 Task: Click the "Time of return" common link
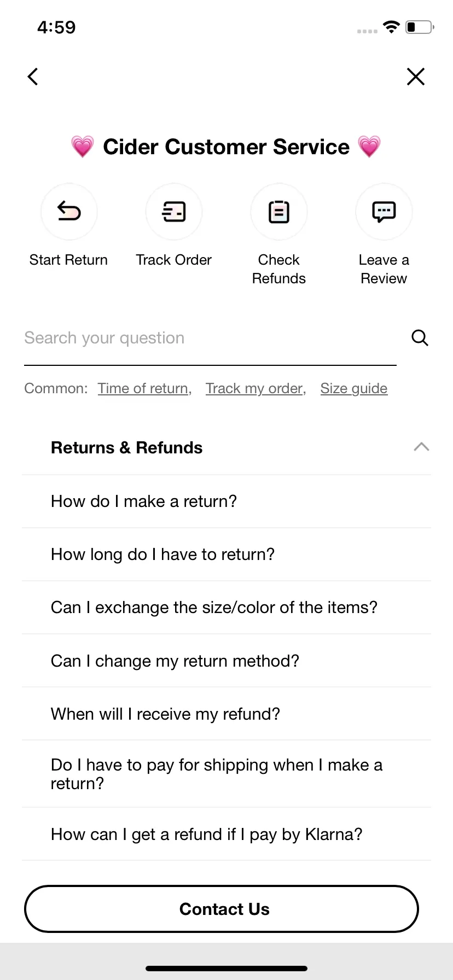coord(144,388)
